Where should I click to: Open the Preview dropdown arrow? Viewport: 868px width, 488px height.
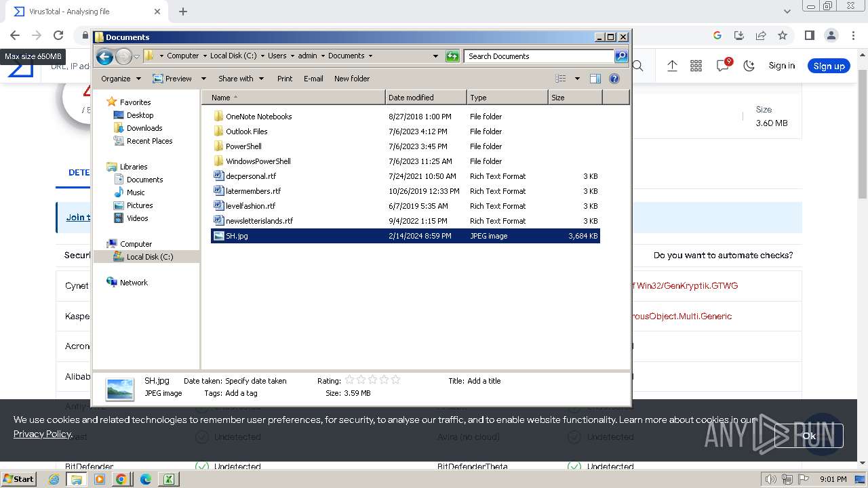click(203, 79)
